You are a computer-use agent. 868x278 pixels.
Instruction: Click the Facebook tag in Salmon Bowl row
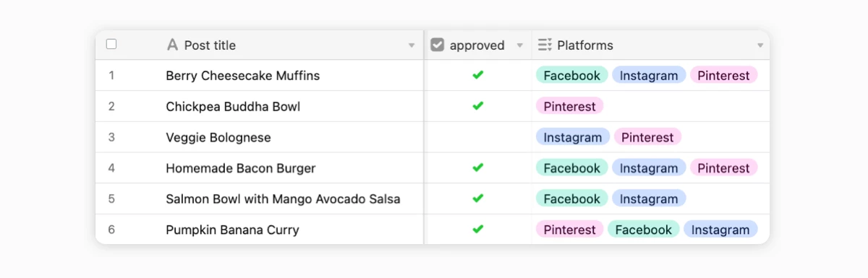click(572, 199)
